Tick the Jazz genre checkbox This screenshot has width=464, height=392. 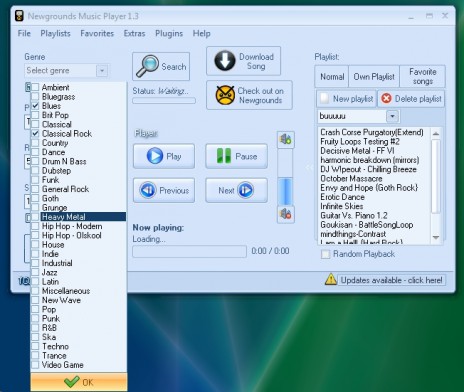(35, 272)
